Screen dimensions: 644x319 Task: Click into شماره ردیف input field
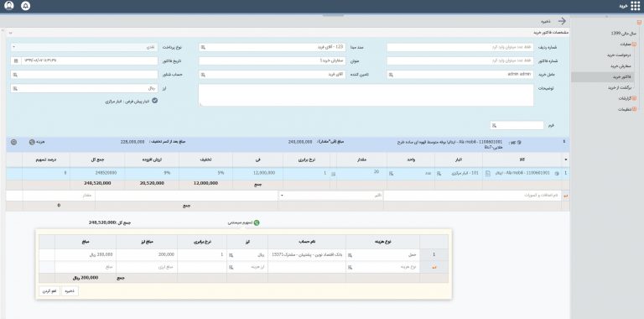pos(460,48)
